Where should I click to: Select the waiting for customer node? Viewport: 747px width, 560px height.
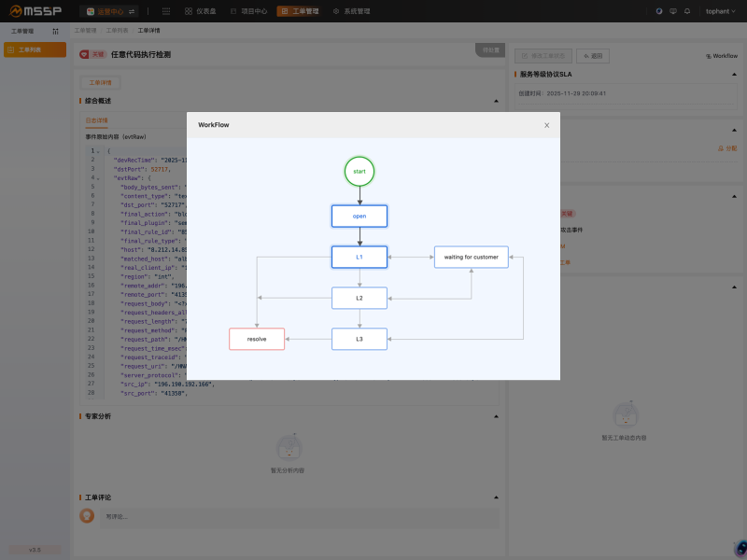click(471, 257)
